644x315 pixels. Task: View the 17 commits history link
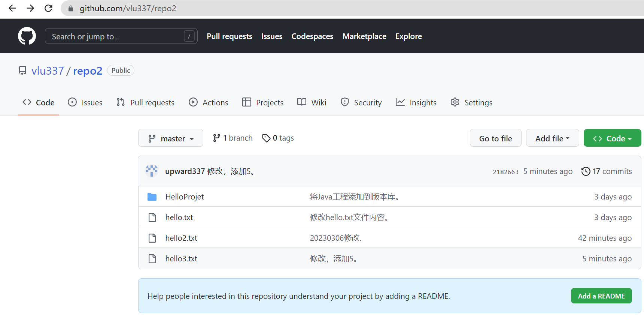coord(607,171)
